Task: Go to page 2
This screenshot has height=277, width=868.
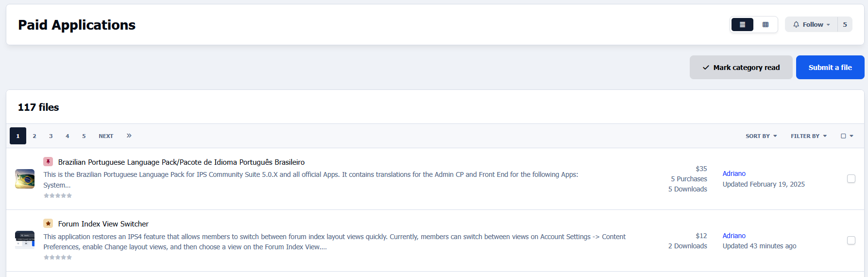Action: pyautogui.click(x=34, y=136)
